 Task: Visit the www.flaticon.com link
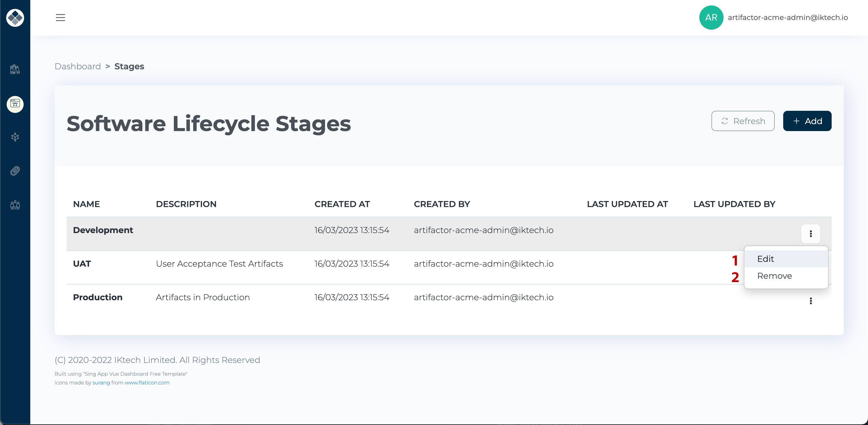(147, 383)
